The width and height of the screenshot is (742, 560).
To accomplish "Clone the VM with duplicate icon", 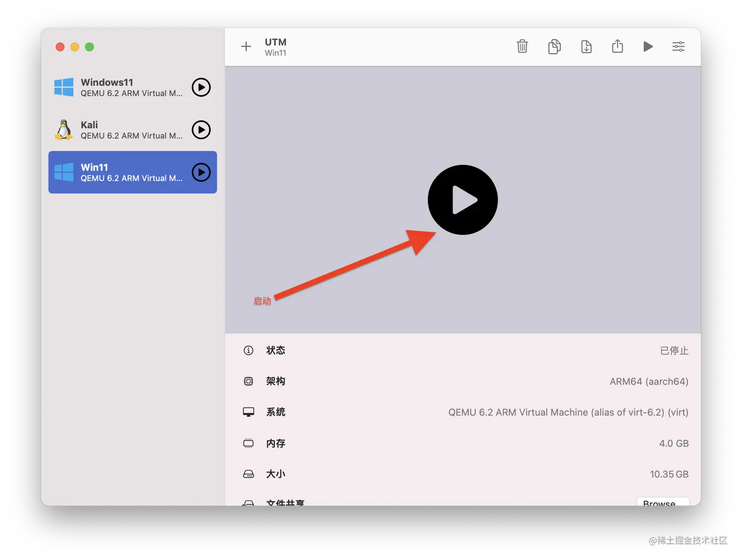I will click(555, 47).
